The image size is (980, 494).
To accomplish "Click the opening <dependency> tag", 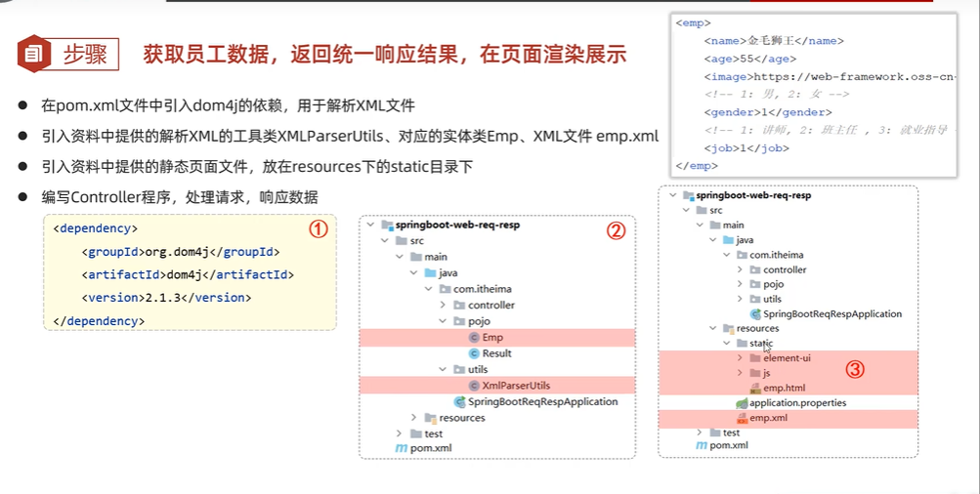I will click(96, 228).
